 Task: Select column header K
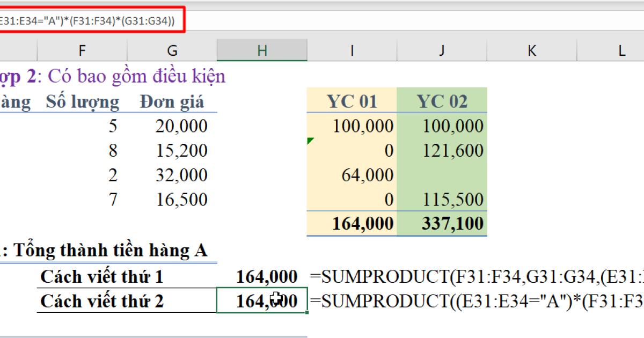(531, 50)
